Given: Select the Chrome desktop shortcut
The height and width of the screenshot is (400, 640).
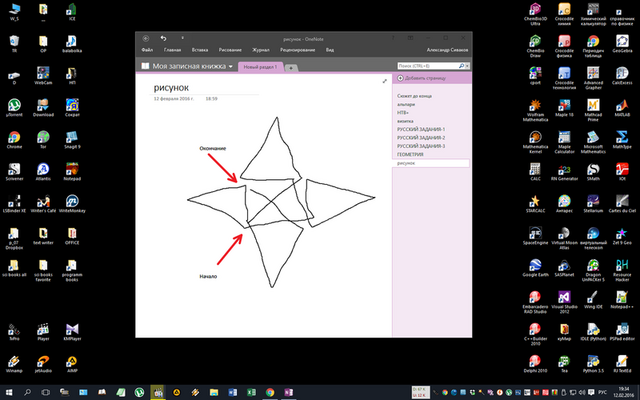Looking at the screenshot, I should (14, 140).
